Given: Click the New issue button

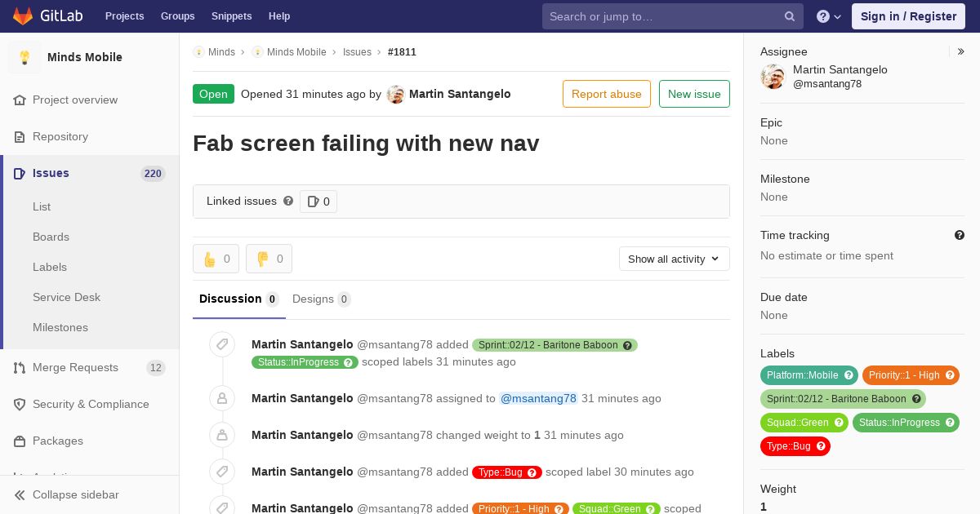Looking at the screenshot, I should (x=694, y=94).
